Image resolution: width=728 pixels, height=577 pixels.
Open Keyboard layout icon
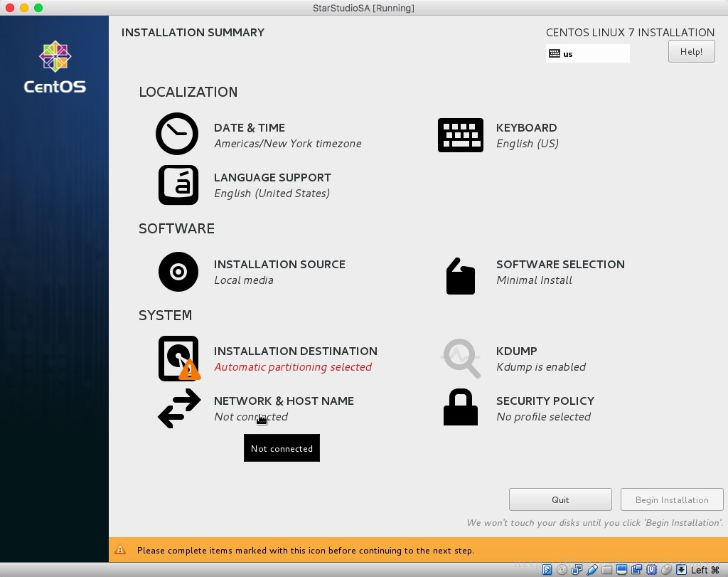pyautogui.click(x=461, y=135)
